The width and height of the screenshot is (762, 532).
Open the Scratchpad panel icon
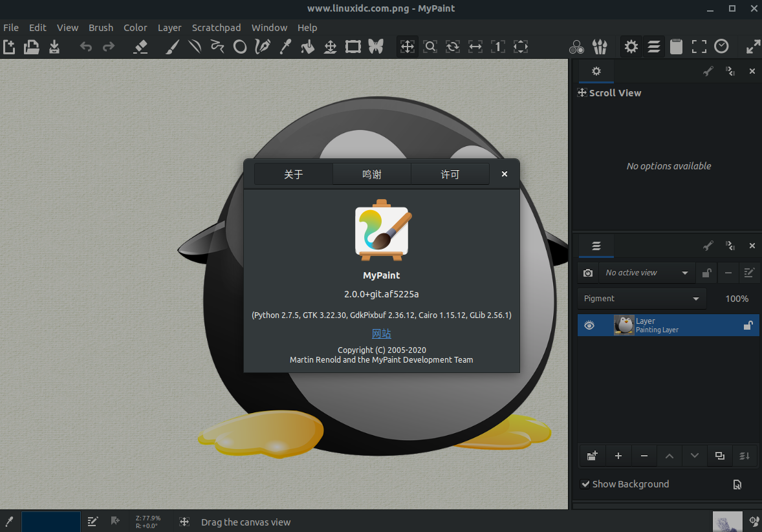pyautogui.click(x=676, y=47)
